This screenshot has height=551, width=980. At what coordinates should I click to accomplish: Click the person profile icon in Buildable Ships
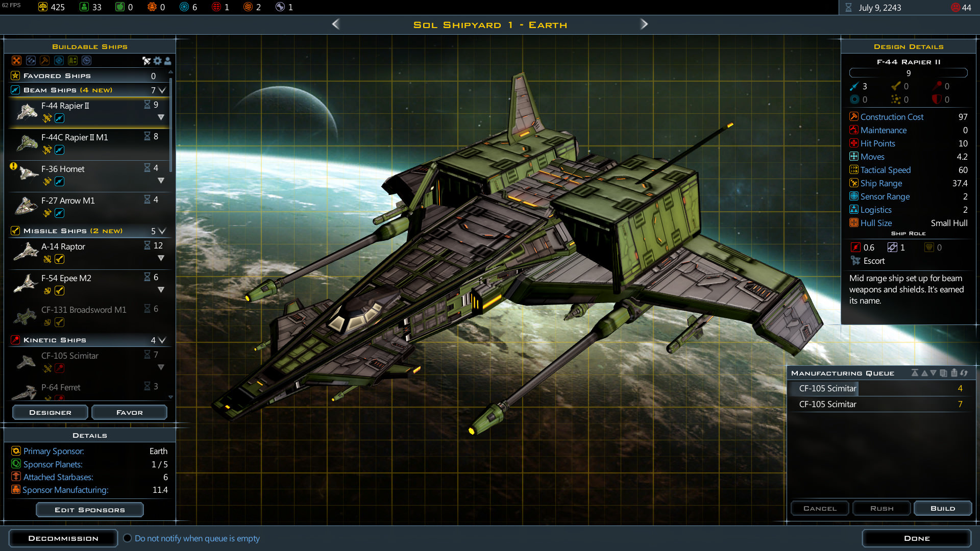tap(167, 61)
